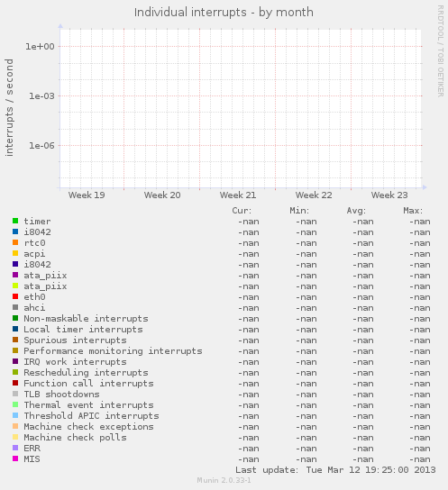Click the magenta MIS legend swatch
The width and height of the screenshot is (448, 490).
[15, 458]
